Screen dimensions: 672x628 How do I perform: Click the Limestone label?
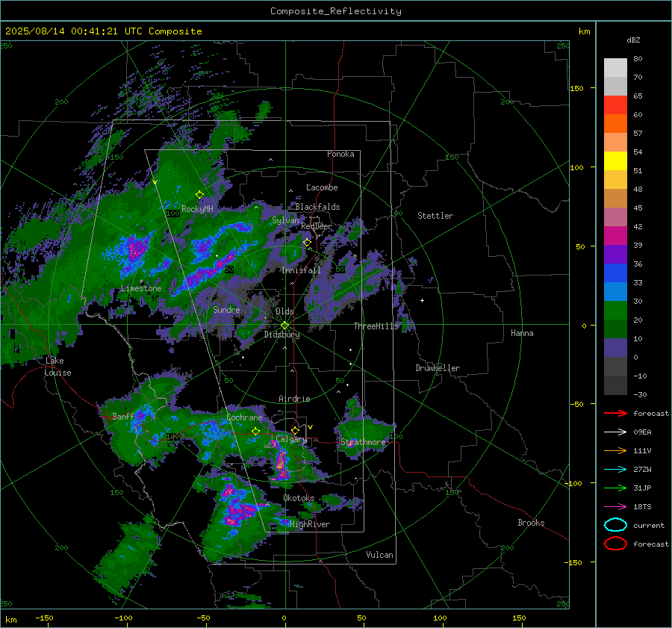pos(141,288)
